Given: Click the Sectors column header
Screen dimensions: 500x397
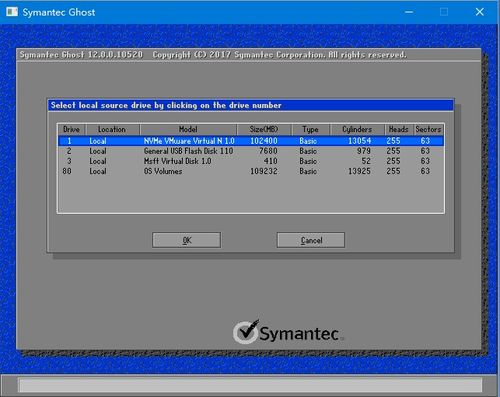Looking at the screenshot, I should (429, 129).
